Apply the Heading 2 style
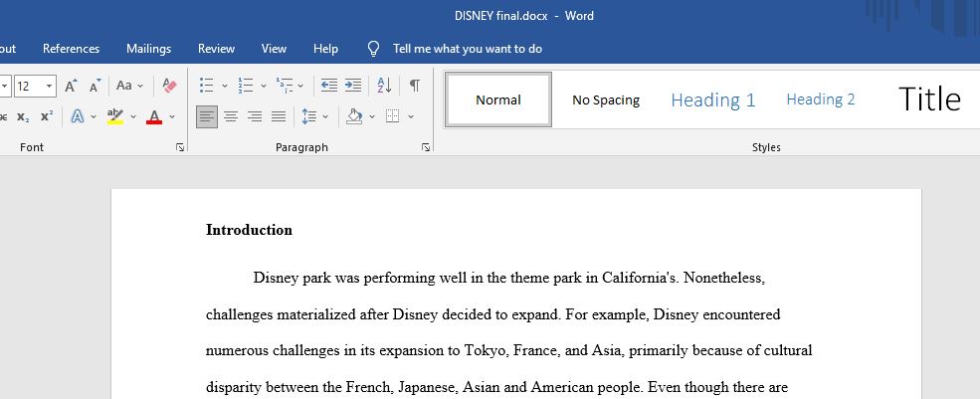This screenshot has width=980, height=399. click(821, 100)
